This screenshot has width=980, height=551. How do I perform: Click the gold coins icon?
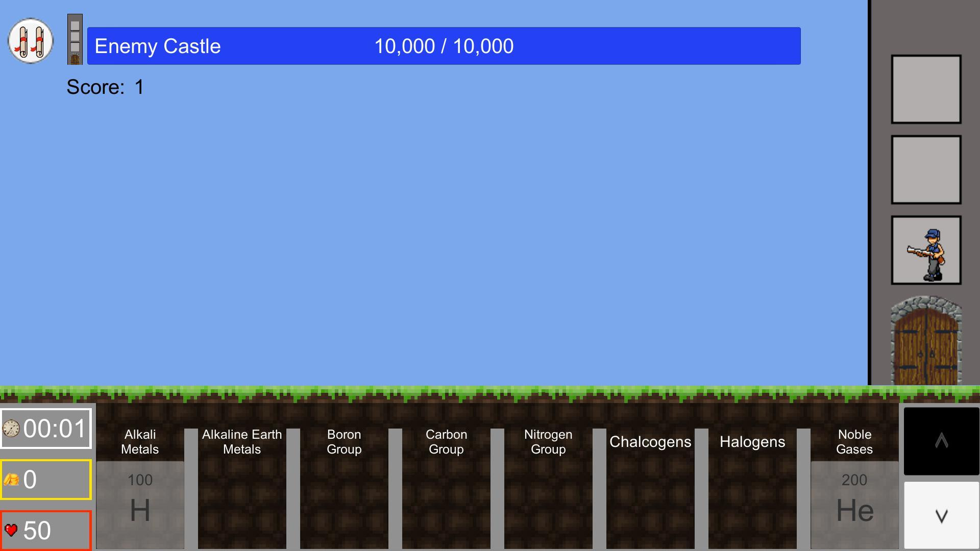(x=11, y=480)
